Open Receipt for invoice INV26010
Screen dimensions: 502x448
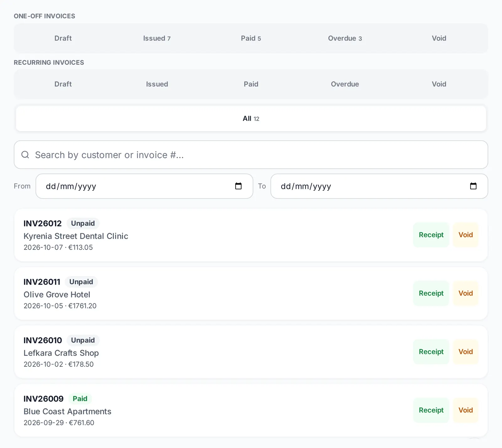[x=431, y=352]
